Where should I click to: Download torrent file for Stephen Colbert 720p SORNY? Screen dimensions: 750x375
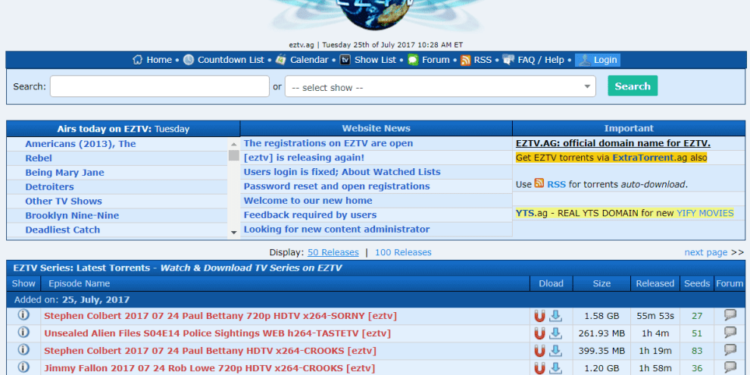click(x=555, y=316)
